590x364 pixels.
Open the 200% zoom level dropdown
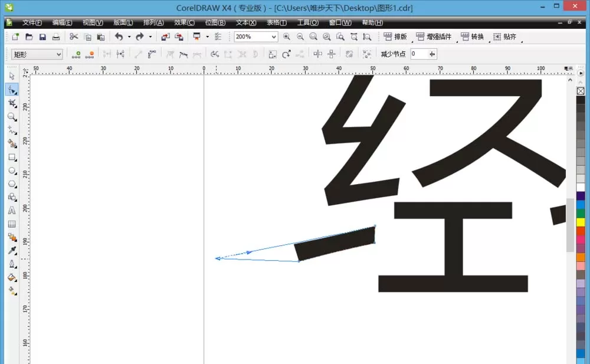pos(274,37)
